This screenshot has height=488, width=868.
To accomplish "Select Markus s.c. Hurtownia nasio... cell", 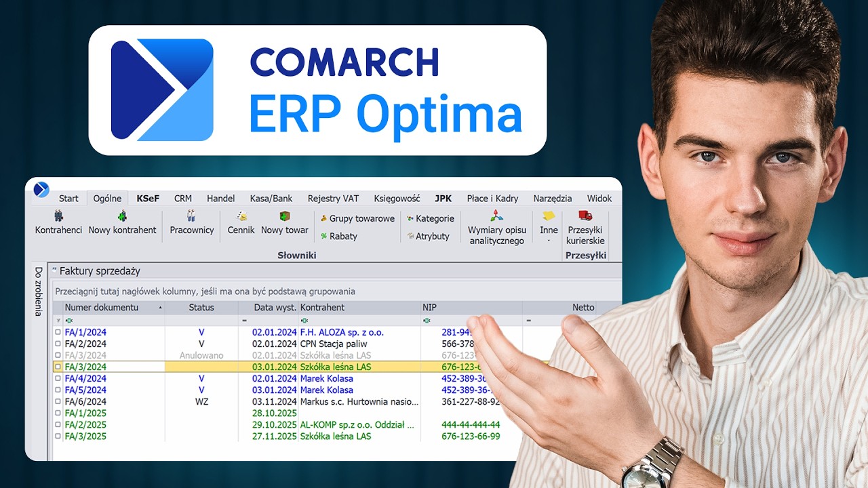I will [x=359, y=402].
